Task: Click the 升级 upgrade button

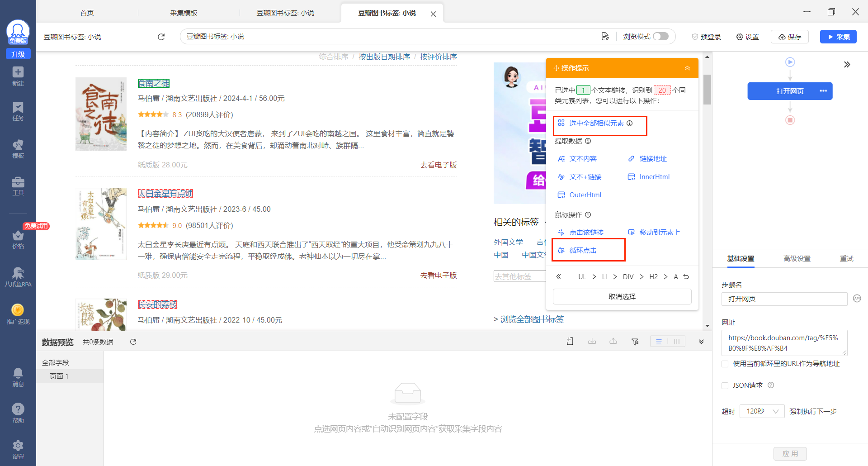Action: pyautogui.click(x=18, y=54)
